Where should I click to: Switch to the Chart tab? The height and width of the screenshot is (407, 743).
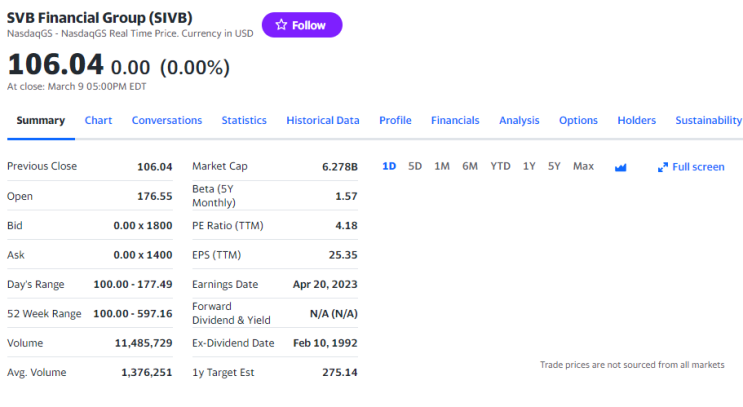click(x=99, y=120)
